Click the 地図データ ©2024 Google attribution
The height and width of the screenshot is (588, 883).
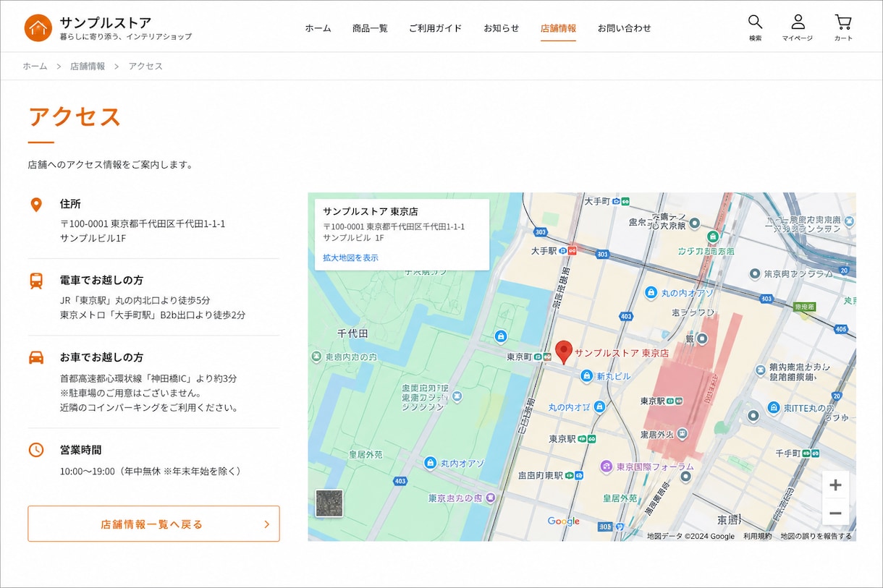coord(690,536)
